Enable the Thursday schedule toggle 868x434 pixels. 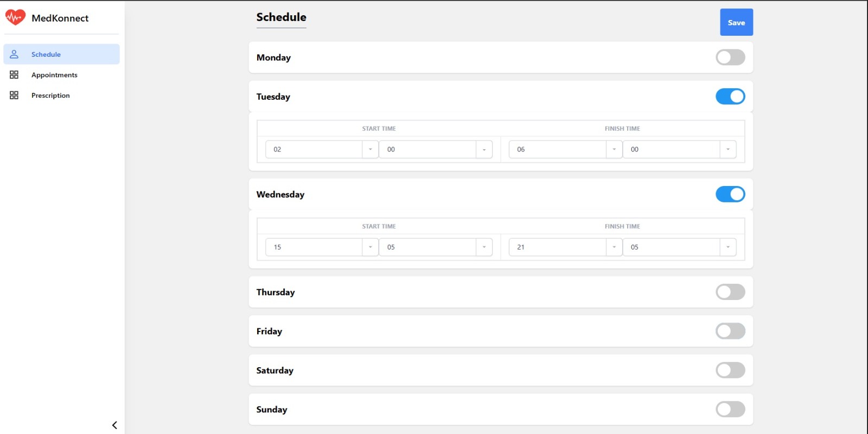pos(730,292)
